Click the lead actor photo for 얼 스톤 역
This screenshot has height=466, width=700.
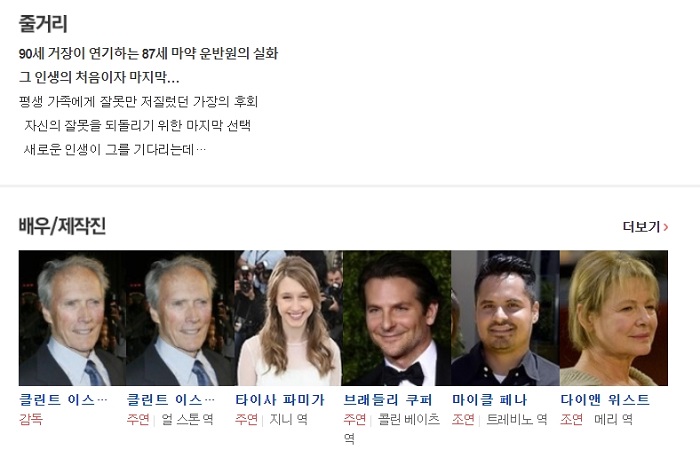(180, 318)
